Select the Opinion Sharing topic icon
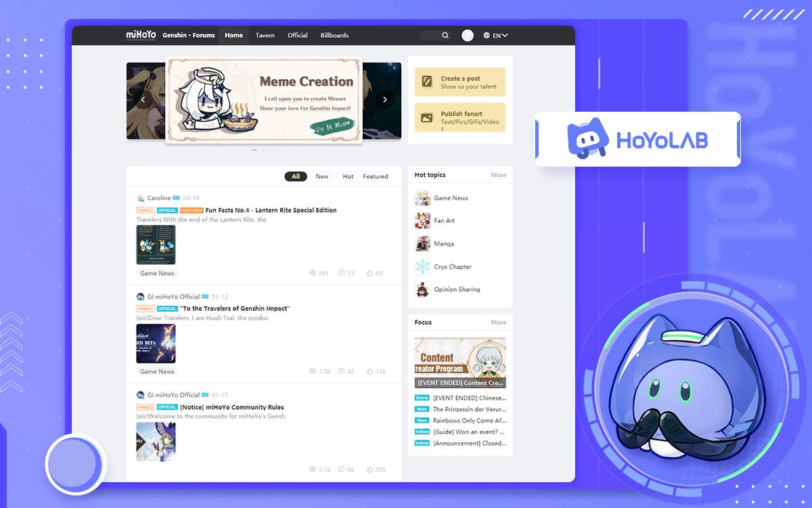 pos(422,289)
